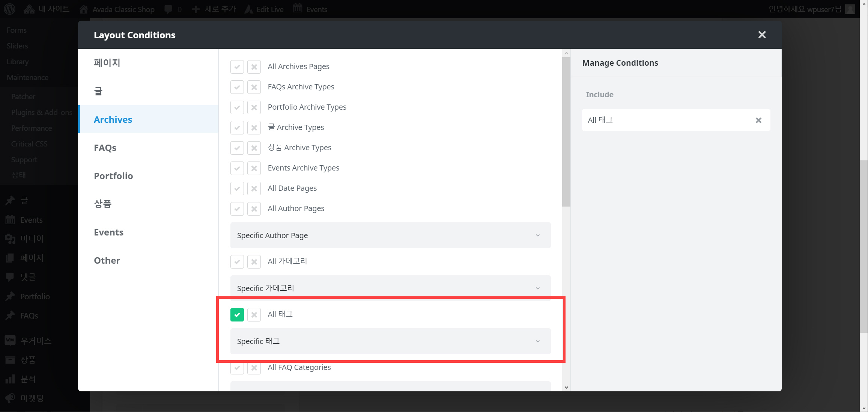This screenshot has height=412, width=868.
Task: Include FAQs Archive Types via checkmark
Action: 237,87
